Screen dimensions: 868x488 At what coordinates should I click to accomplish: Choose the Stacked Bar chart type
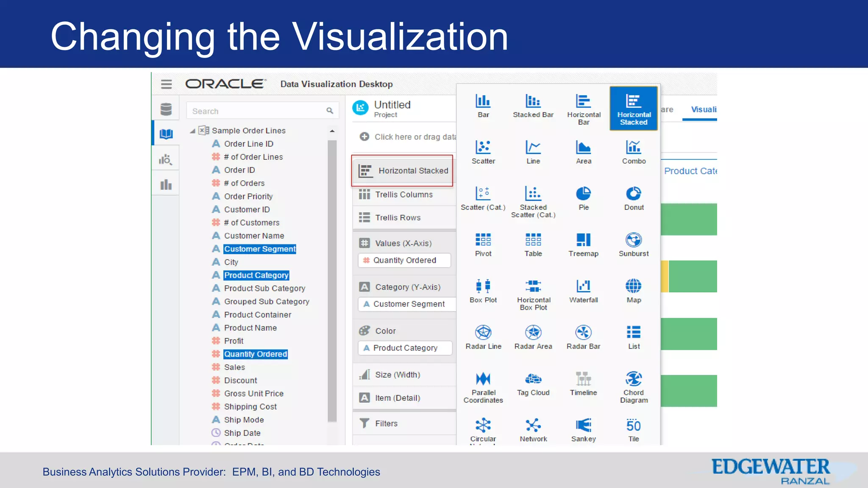point(533,106)
